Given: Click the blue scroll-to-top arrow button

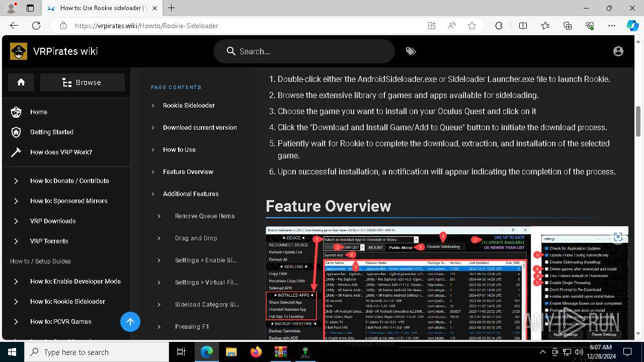Looking at the screenshot, I should coord(130,322).
